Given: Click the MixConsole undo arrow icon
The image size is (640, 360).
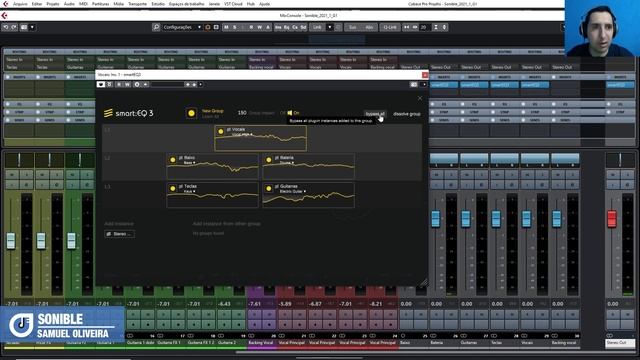Looking at the screenshot, I should tap(6, 27).
